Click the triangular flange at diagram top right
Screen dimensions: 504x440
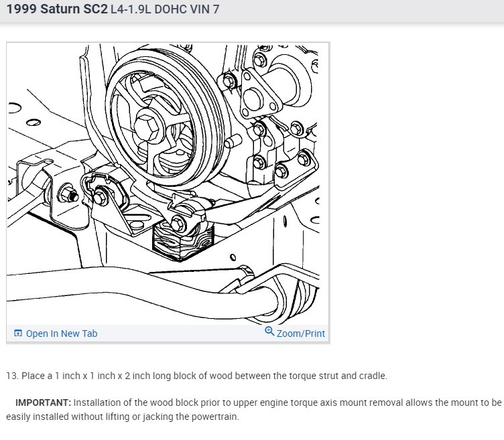point(259,94)
